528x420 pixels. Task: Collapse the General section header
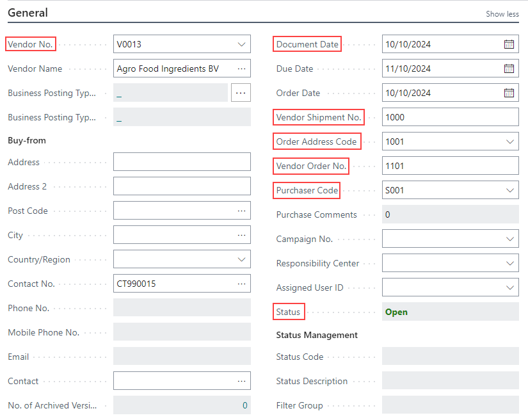(28, 13)
